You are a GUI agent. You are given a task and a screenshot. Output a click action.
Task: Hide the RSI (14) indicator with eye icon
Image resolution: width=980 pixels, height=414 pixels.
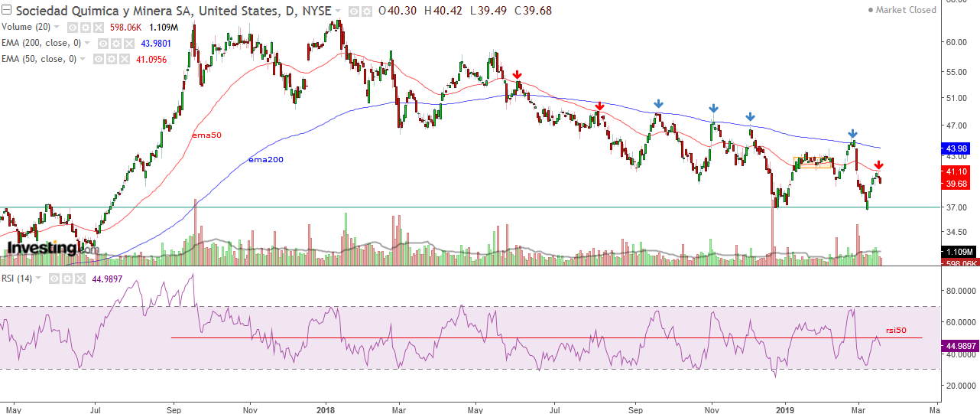(54, 279)
